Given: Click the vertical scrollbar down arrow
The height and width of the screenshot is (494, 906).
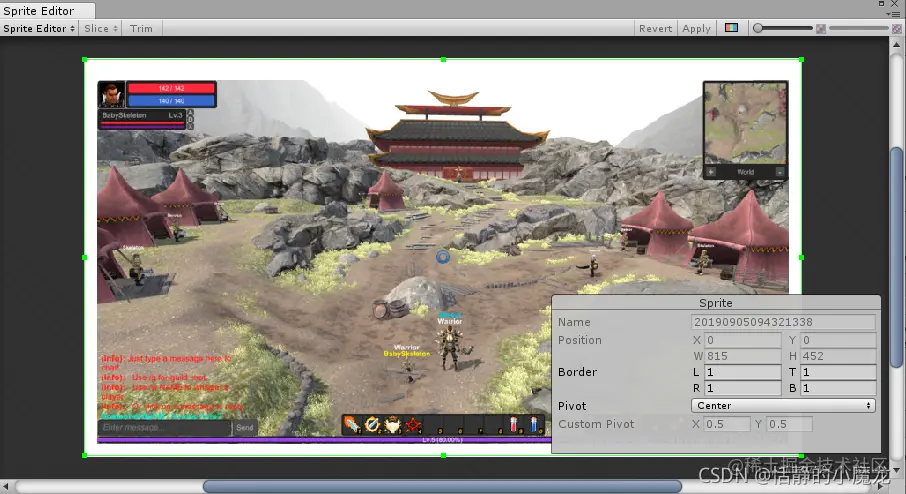Looking at the screenshot, I should coord(897,471).
